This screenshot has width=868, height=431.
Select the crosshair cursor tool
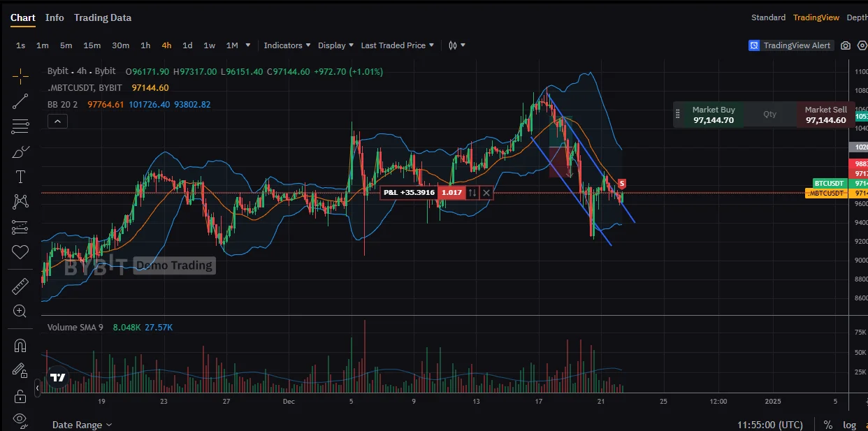click(20, 75)
